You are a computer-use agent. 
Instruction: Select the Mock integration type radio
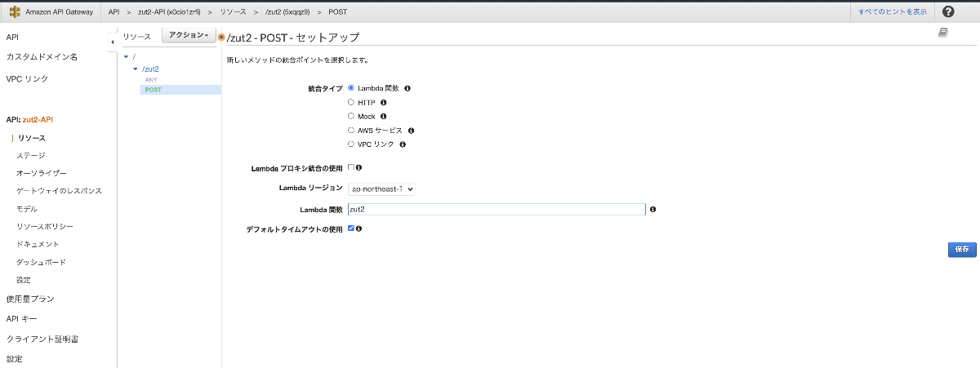tap(351, 116)
